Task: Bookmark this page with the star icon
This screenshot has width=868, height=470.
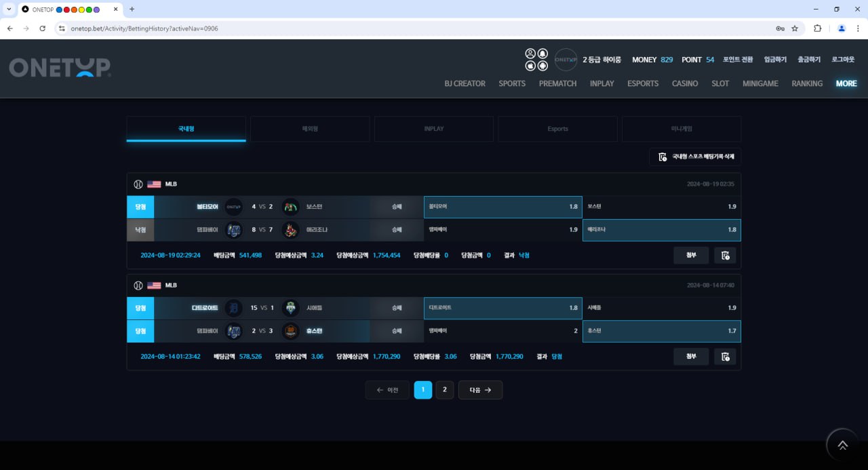Action: pos(795,28)
